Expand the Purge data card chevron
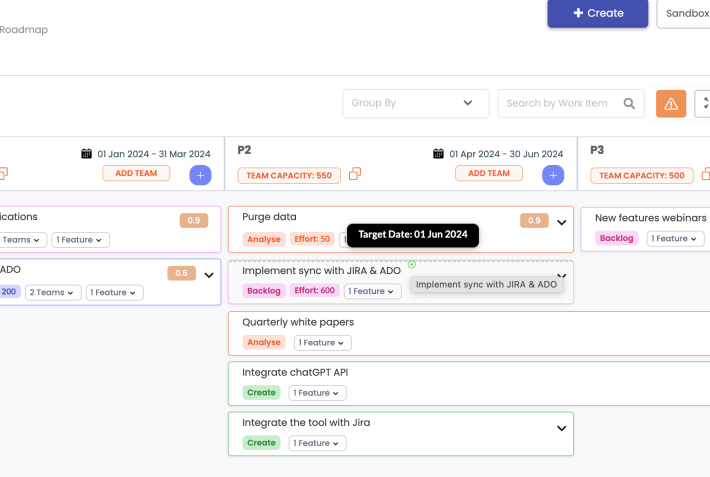The height and width of the screenshot is (477, 710). click(x=562, y=223)
